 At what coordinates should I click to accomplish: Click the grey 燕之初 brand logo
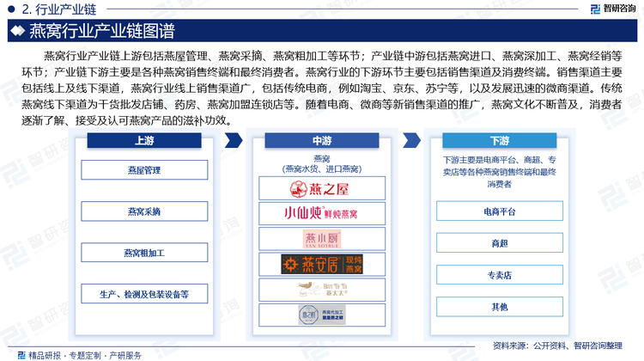pyautogui.click(x=322, y=315)
